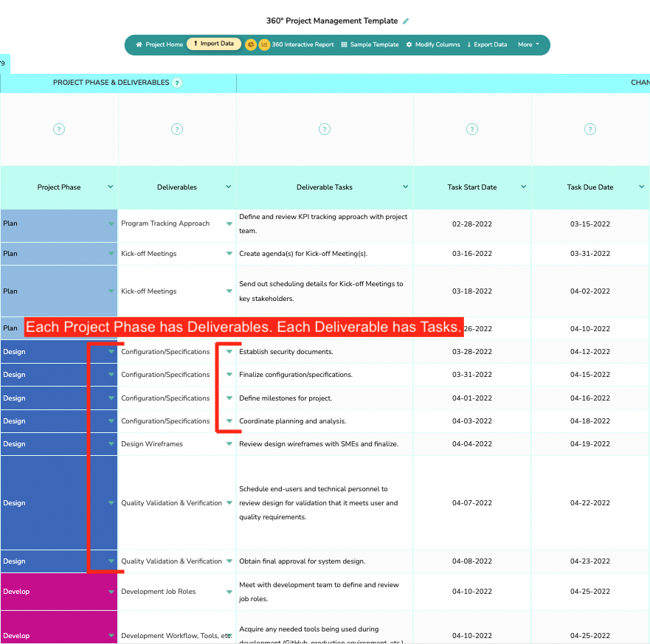Open Deliverables column header dropdown
This screenshot has height=644, width=650.
coord(229,187)
